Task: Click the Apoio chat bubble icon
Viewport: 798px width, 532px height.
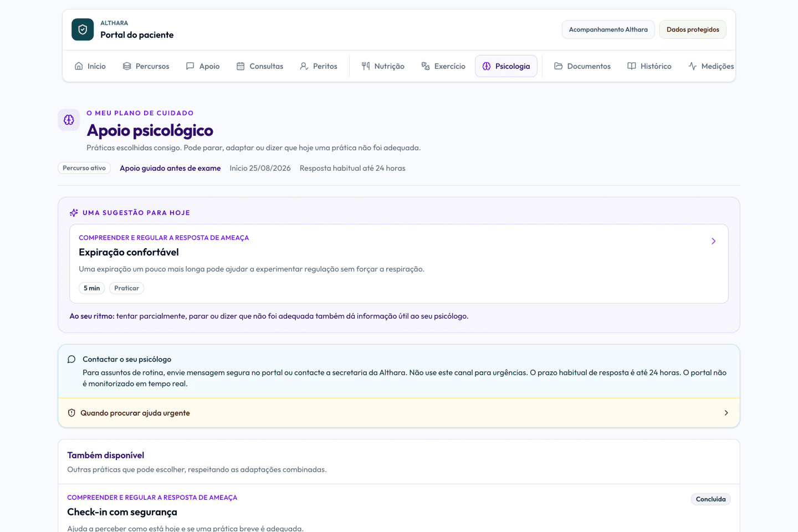Action: tap(190, 66)
